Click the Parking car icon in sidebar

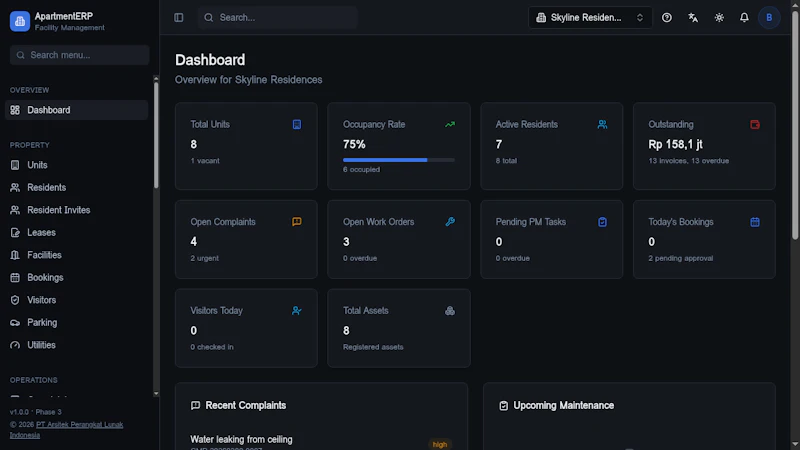[15, 322]
